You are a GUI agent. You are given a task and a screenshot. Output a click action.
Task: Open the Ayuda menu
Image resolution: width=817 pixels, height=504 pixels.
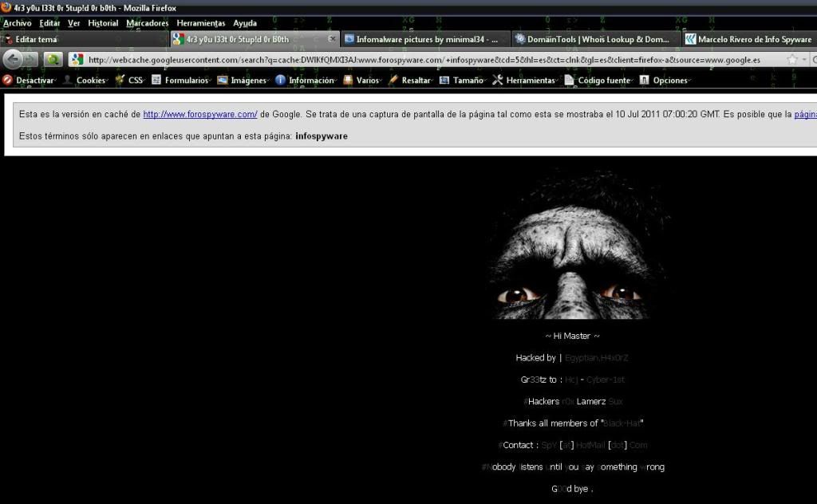coord(245,23)
